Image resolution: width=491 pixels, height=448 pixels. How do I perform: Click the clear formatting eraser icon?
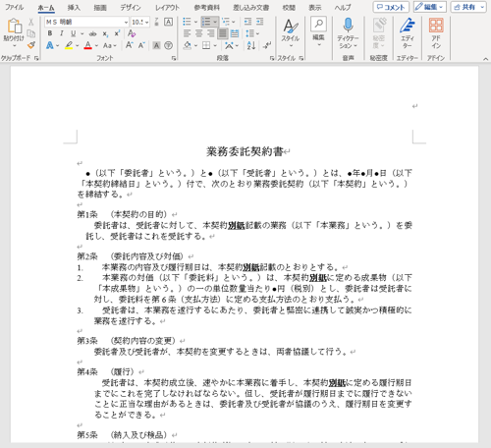click(x=132, y=33)
